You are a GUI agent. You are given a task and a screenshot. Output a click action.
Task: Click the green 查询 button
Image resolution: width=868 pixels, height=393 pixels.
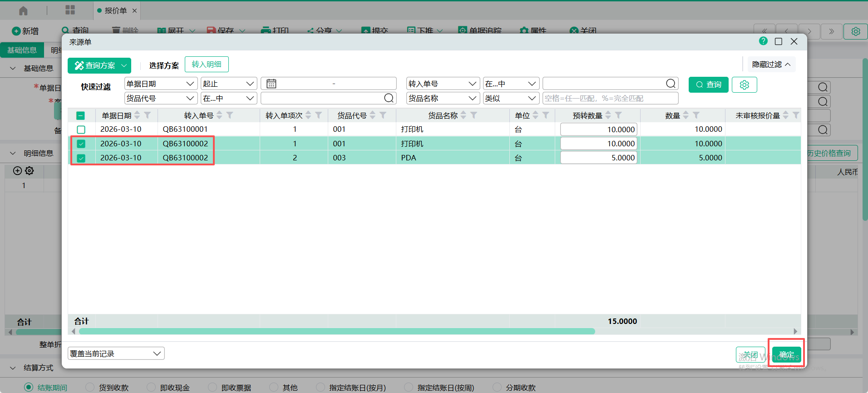click(708, 85)
